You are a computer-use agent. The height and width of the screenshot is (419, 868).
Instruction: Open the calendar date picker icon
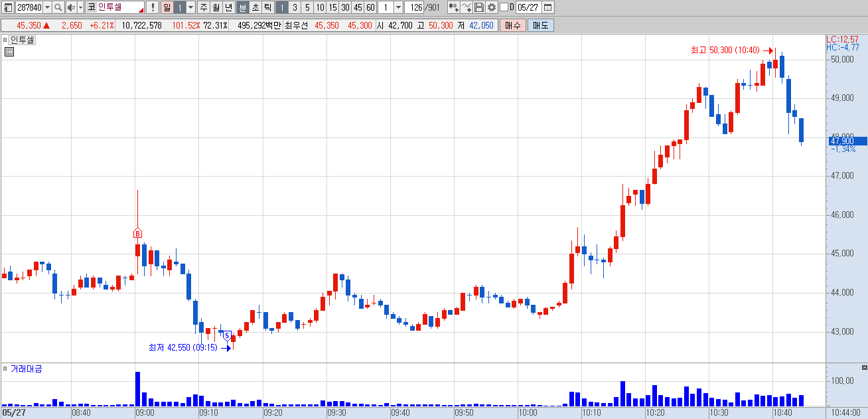(548, 7)
